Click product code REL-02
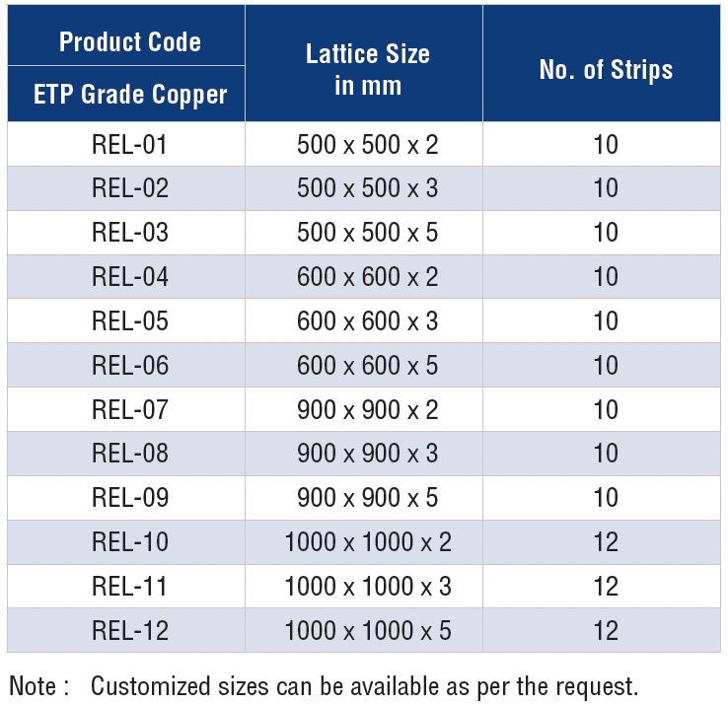 tap(129, 188)
